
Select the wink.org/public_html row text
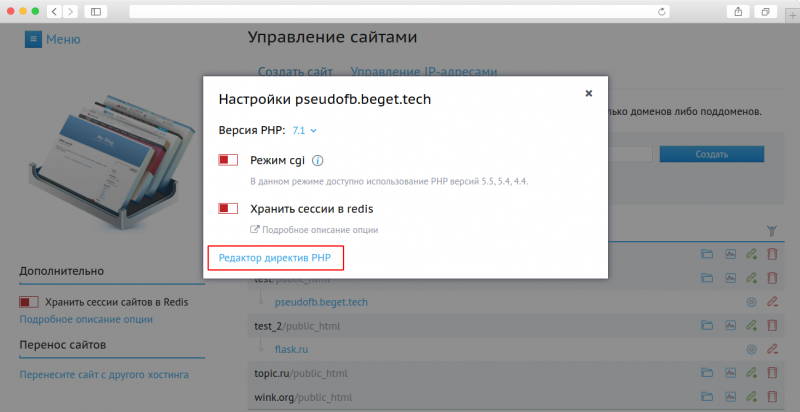pos(303,397)
